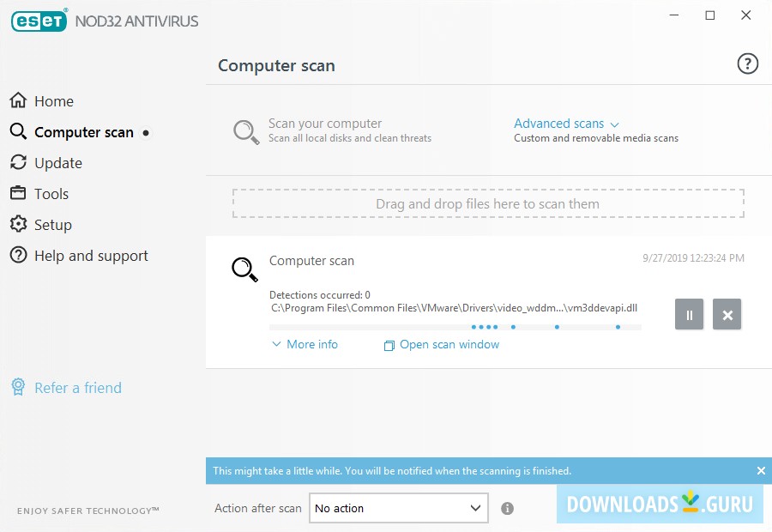This screenshot has height=532, width=772.
Task: Click the Detections occurred: 0 text
Action: (x=320, y=295)
